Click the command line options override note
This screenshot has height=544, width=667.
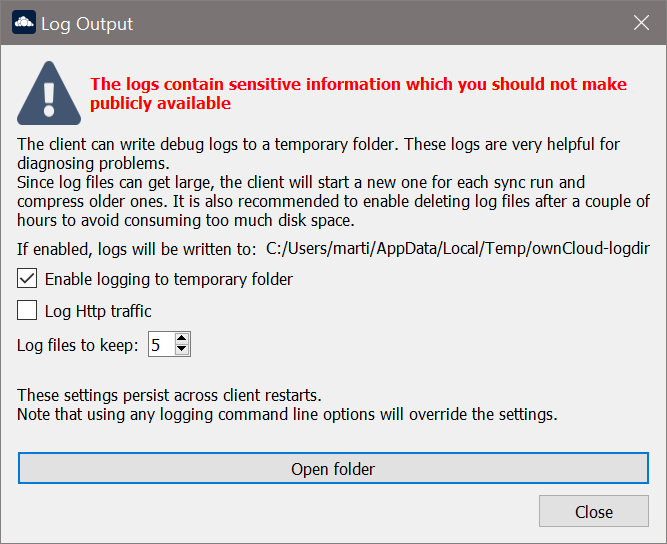click(287, 413)
